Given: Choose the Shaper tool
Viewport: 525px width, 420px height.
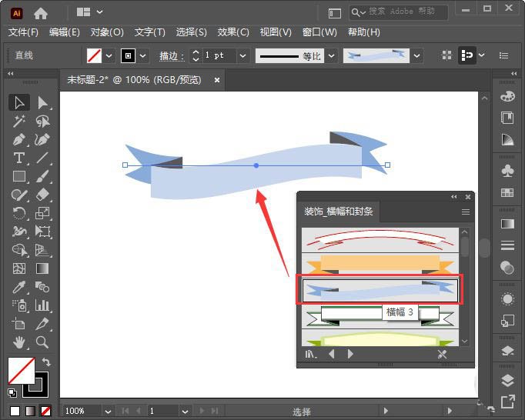Looking at the screenshot, I should 19,195.
